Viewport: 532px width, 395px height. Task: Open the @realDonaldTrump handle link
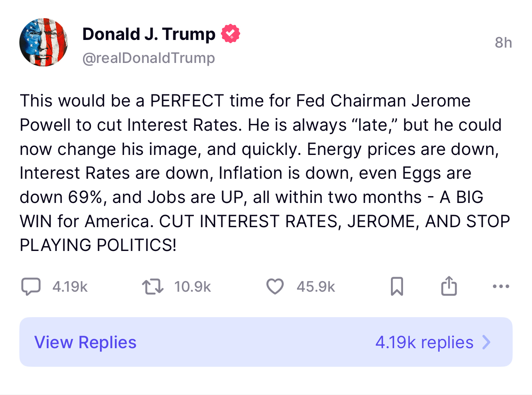pyautogui.click(x=149, y=58)
